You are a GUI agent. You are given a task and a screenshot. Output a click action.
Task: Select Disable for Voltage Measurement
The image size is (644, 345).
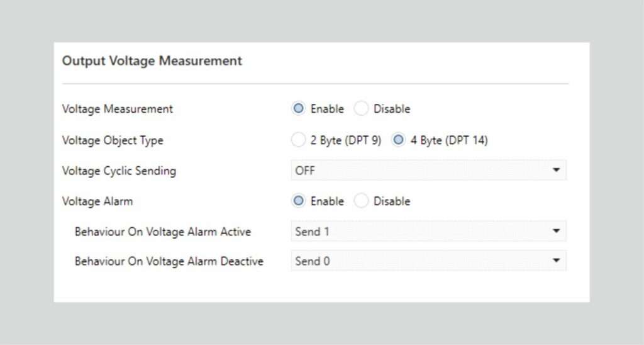tap(361, 108)
